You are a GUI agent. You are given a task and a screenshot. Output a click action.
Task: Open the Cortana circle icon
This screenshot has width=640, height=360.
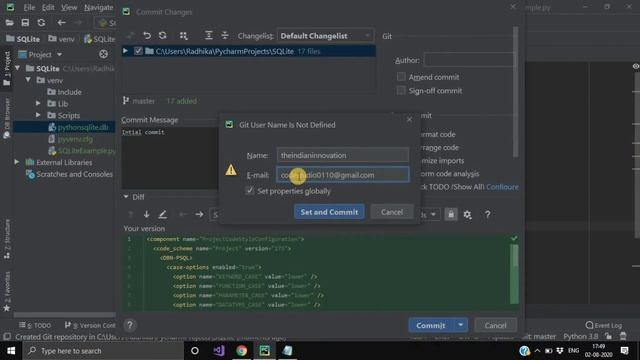[x=195, y=351]
